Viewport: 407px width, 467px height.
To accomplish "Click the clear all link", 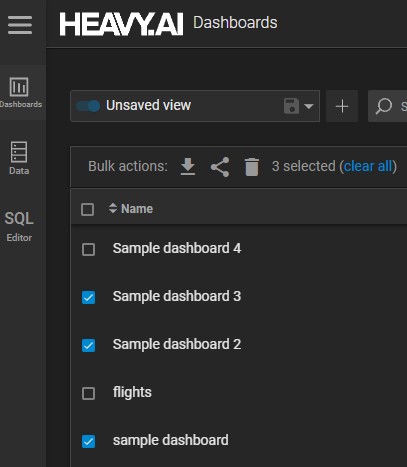I will (368, 166).
